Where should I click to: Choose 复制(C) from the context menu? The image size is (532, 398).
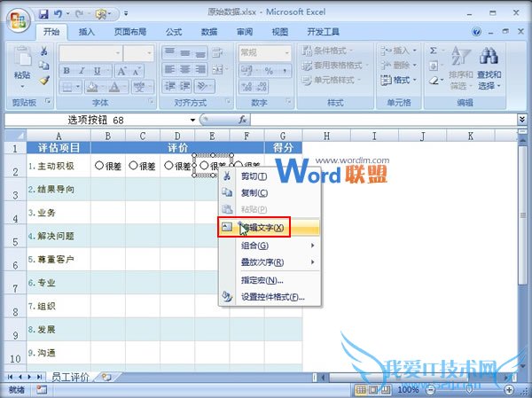click(270, 192)
